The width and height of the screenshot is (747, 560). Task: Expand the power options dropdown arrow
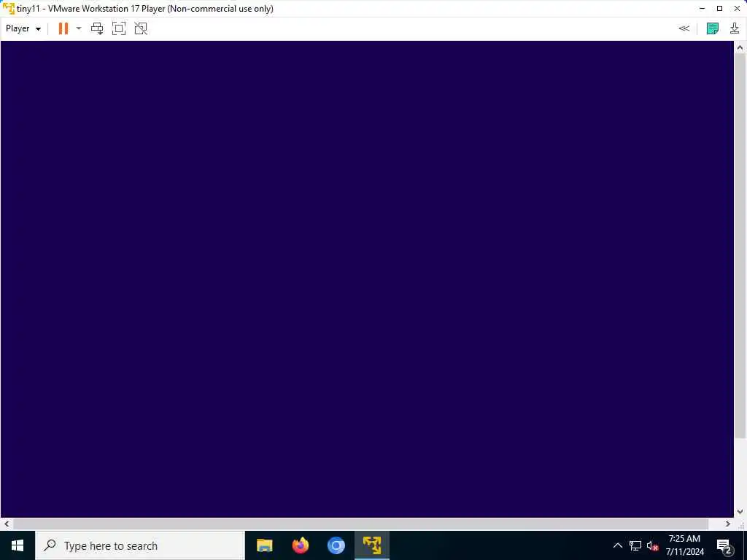(x=79, y=28)
